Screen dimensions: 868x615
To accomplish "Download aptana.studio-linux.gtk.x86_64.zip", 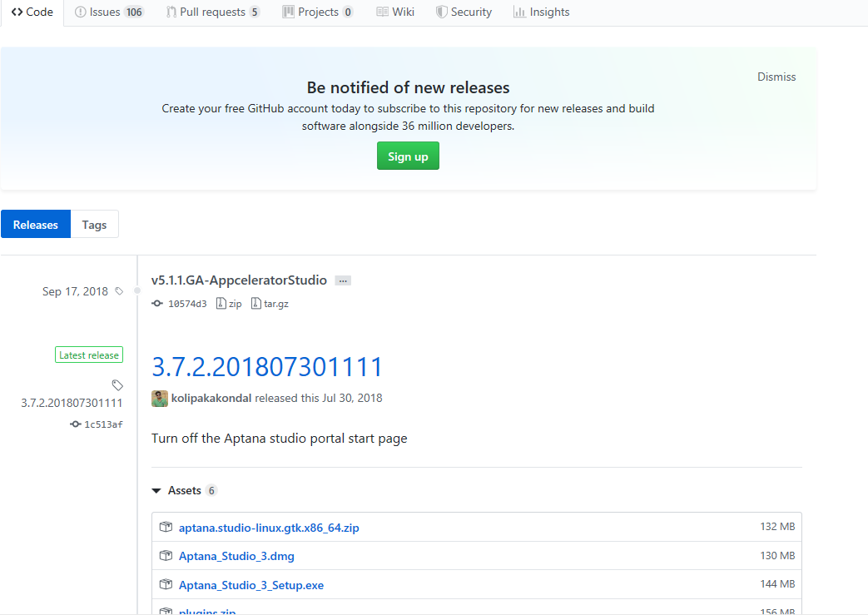I will point(269,528).
